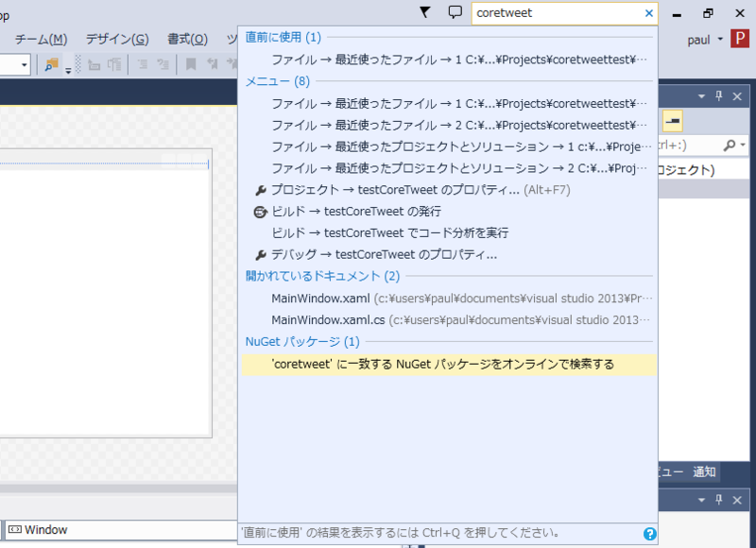This screenshot has height=548, width=756.
Task: Toggle the pin icon on the right panel
Action: (718, 96)
